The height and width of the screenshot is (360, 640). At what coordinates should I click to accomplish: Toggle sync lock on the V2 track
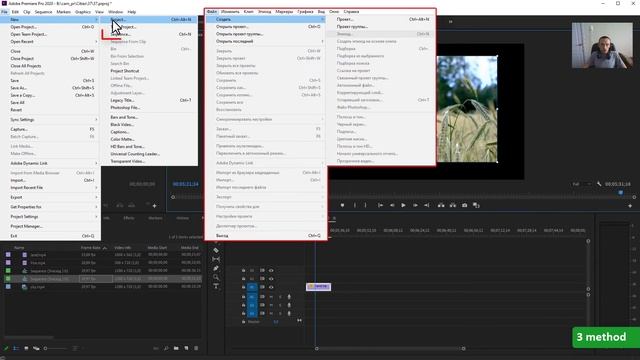click(x=262, y=279)
